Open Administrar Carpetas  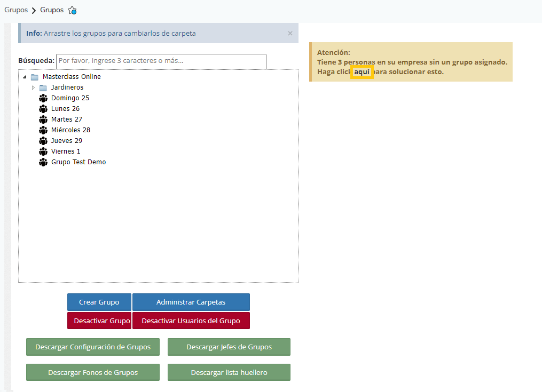coord(191,302)
